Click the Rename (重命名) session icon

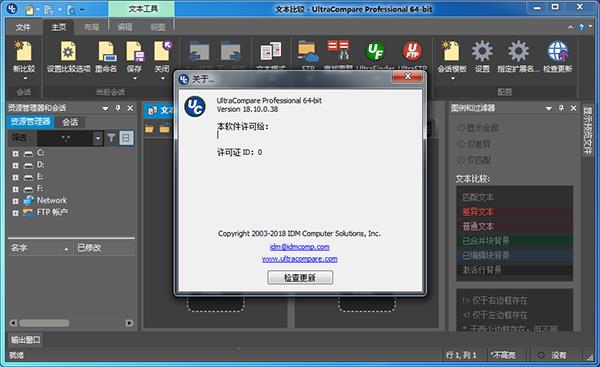[x=107, y=52]
